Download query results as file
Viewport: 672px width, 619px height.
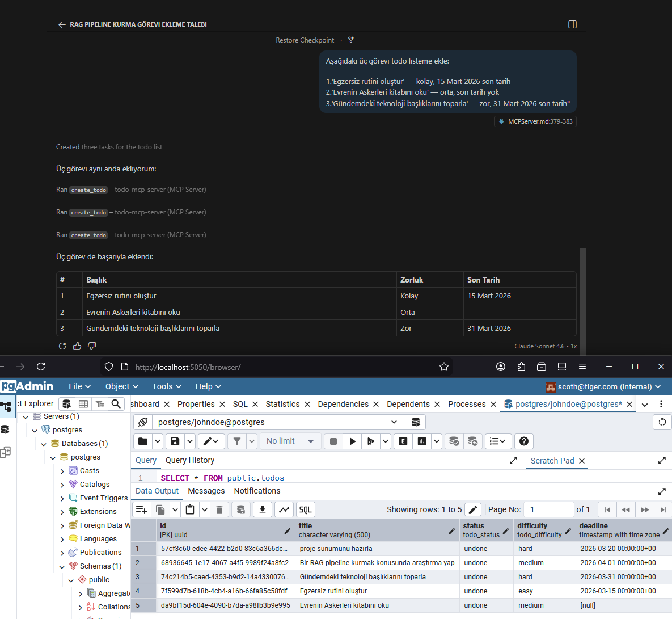pyautogui.click(x=262, y=509)
